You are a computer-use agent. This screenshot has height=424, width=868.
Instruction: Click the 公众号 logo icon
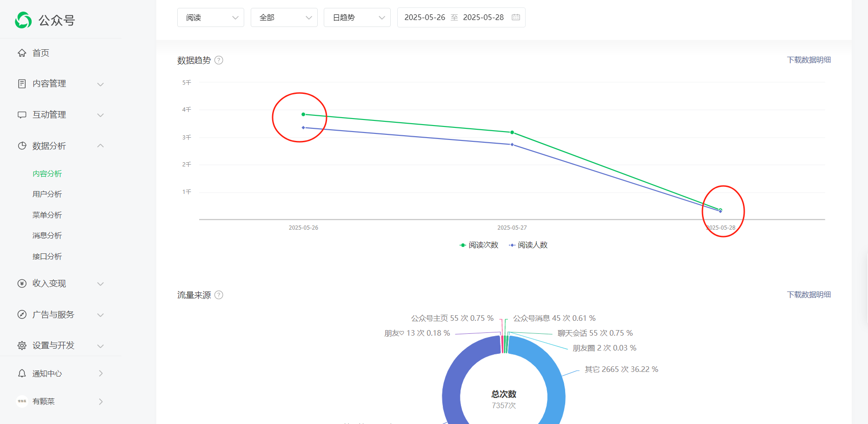[x=23, y=20]
